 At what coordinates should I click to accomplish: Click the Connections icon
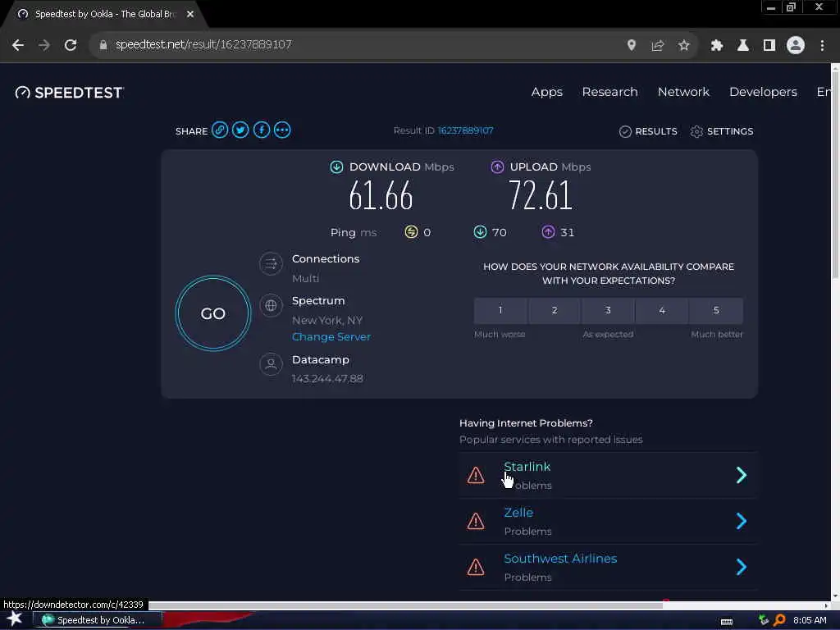[x=271, y=263]
